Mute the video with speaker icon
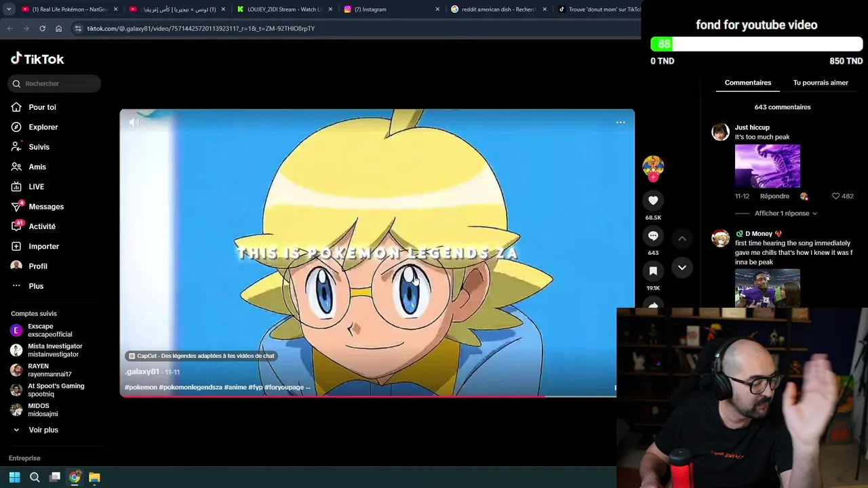The image size is (868, 488). [134, 122]
